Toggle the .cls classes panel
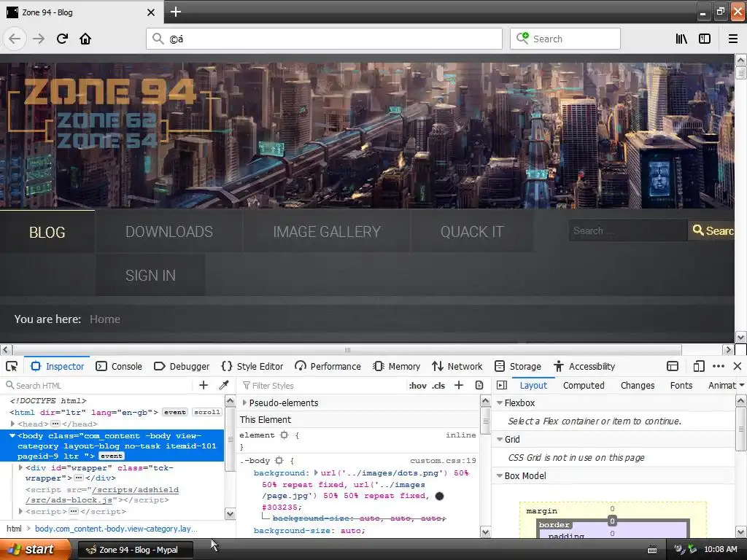Screen dimensions: 747x560 click(x=438, y=385)
